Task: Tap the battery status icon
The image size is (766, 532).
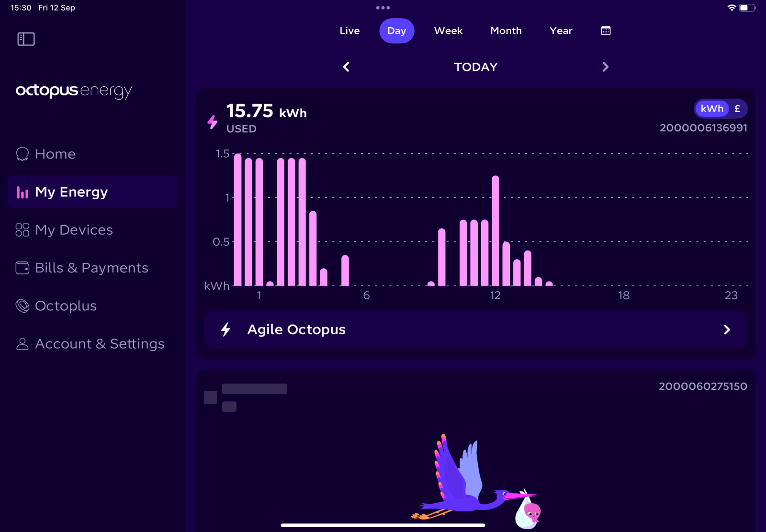Action: pos(747,8)
